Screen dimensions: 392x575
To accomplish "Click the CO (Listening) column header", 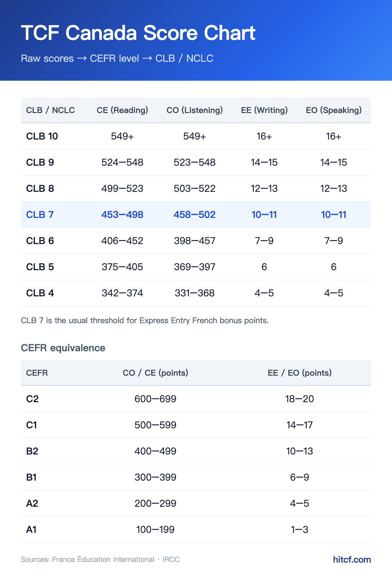I will [x=195, y=110].
